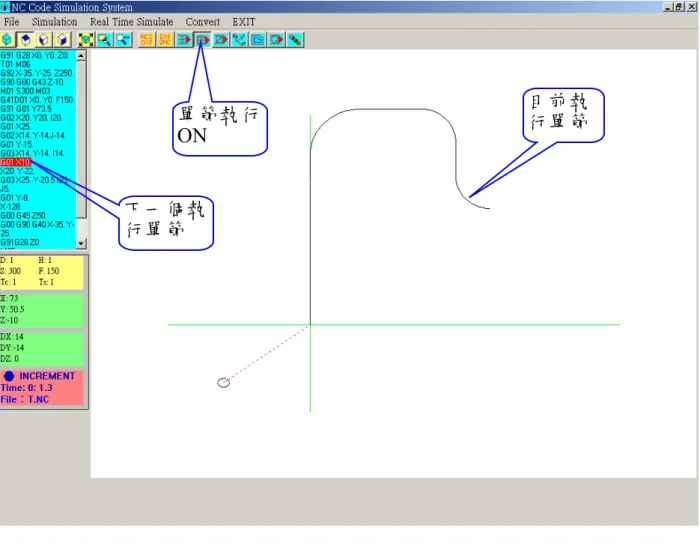Select code line 'G90 G00 G43 Z-10.'

pyautogui.click(x=32, y=82)
